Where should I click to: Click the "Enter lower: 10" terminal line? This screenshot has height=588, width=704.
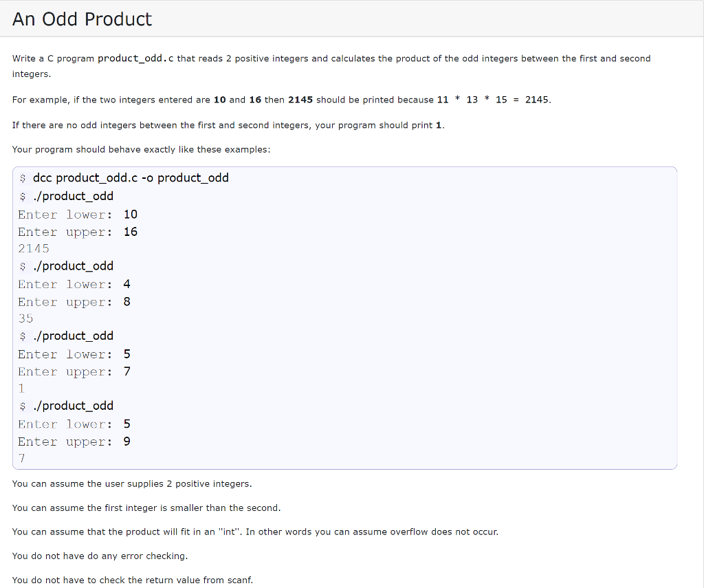(78, 215)
